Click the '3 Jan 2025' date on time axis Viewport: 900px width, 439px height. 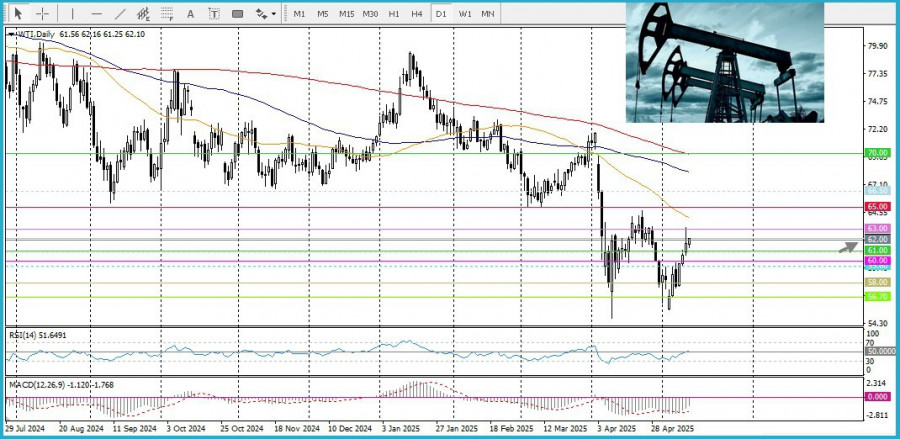[x=401, y=429]
